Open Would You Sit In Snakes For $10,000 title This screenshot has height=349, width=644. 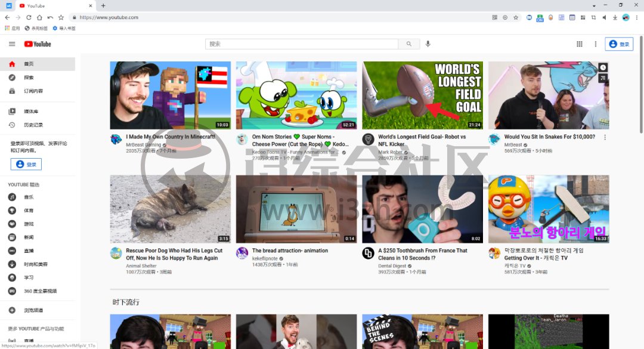pyautogui.click(x=550, y=137)
